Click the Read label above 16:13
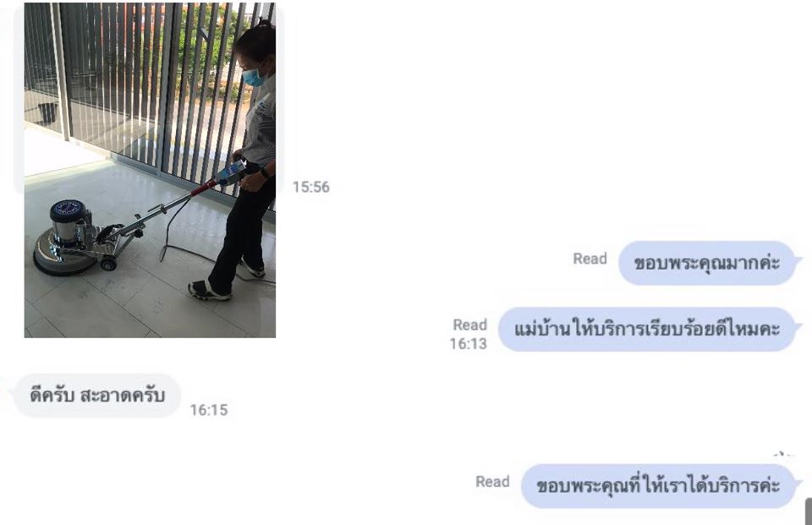This screenshot has height=525, width=812. pyautogui.click(x=469, y=325)
